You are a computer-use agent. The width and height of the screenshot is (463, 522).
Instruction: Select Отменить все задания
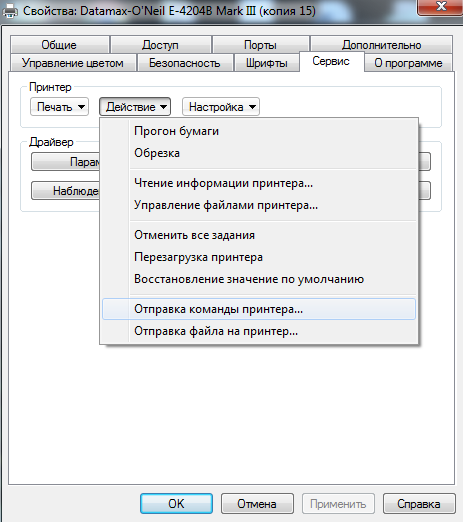click(x=259, y=235)
